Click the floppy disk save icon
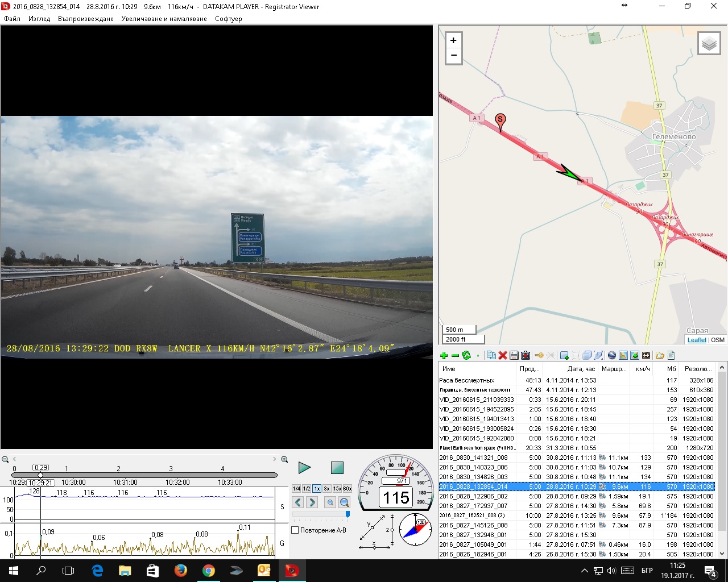This screenshot has height=582, width=728. coord(514,355)
